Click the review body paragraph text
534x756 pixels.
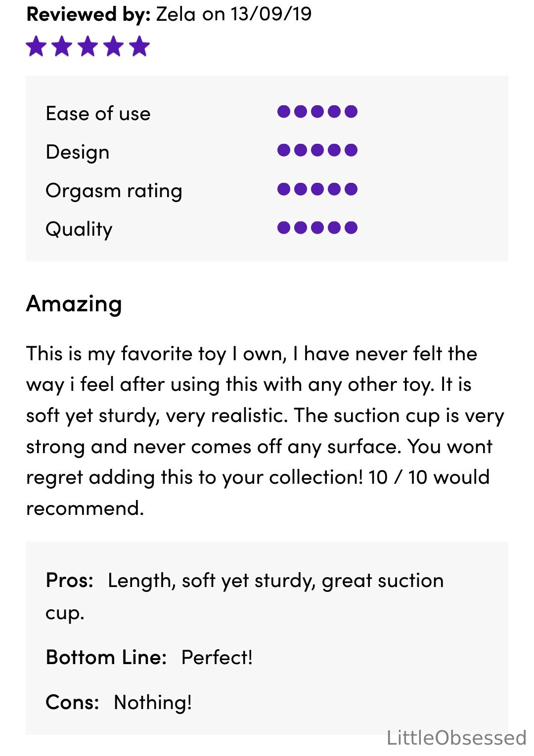(266, 431)
